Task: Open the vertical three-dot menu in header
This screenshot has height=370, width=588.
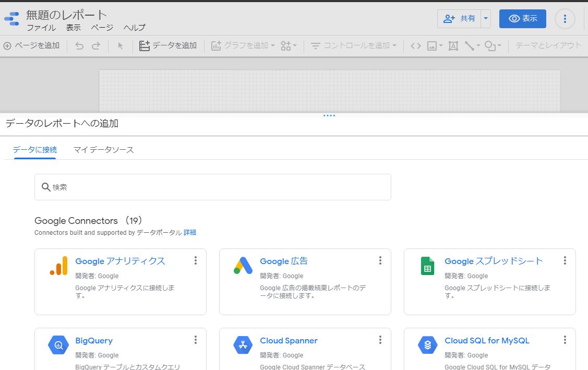Action: click(565, 19)
